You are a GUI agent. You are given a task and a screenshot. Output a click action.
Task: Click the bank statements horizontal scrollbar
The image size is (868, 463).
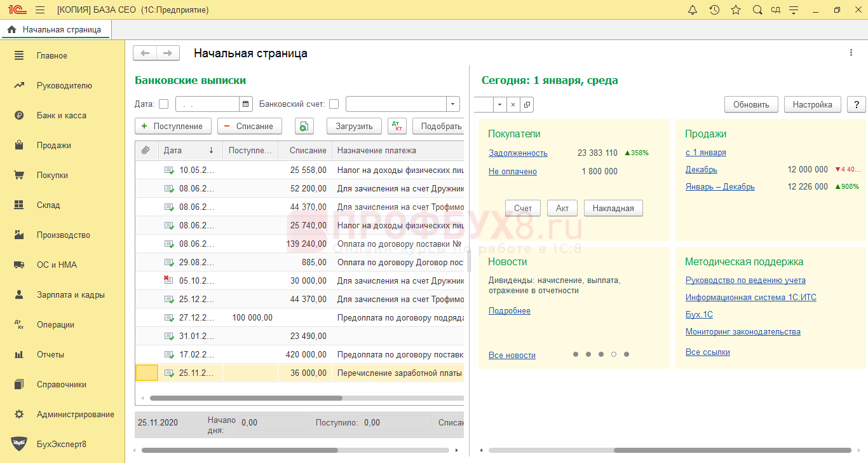(246, 398)
